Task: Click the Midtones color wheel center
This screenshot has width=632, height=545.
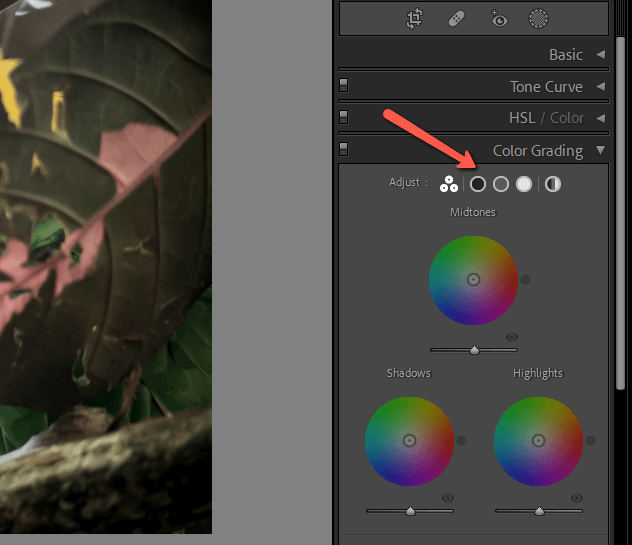Action: click(x=473, y=280)
